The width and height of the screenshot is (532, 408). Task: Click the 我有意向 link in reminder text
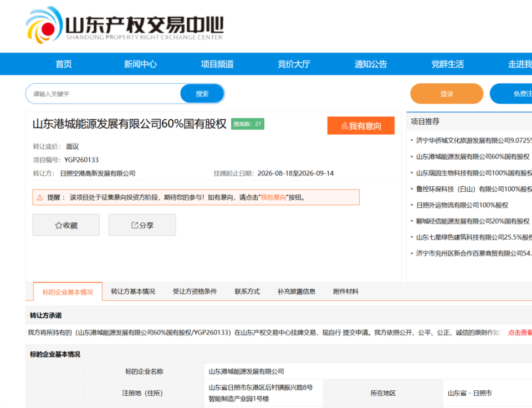(x=273, y=197)
